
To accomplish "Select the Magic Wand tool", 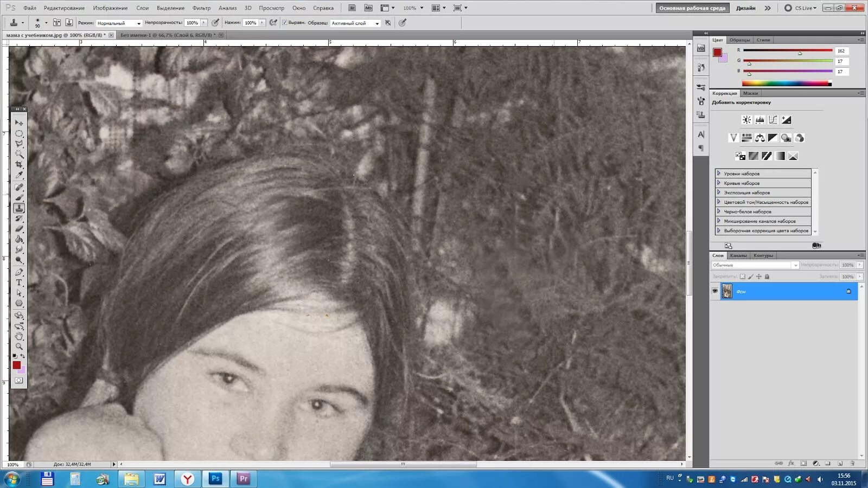I will click(19, 154).
